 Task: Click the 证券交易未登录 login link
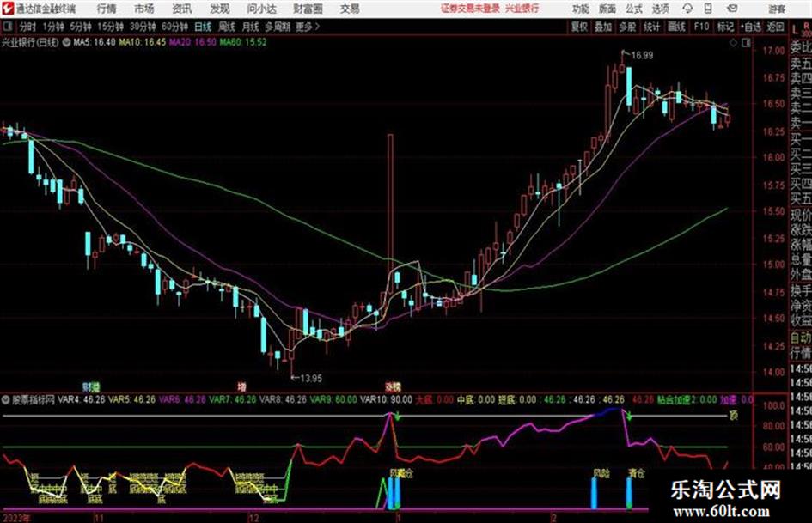[x=470, y=9]
